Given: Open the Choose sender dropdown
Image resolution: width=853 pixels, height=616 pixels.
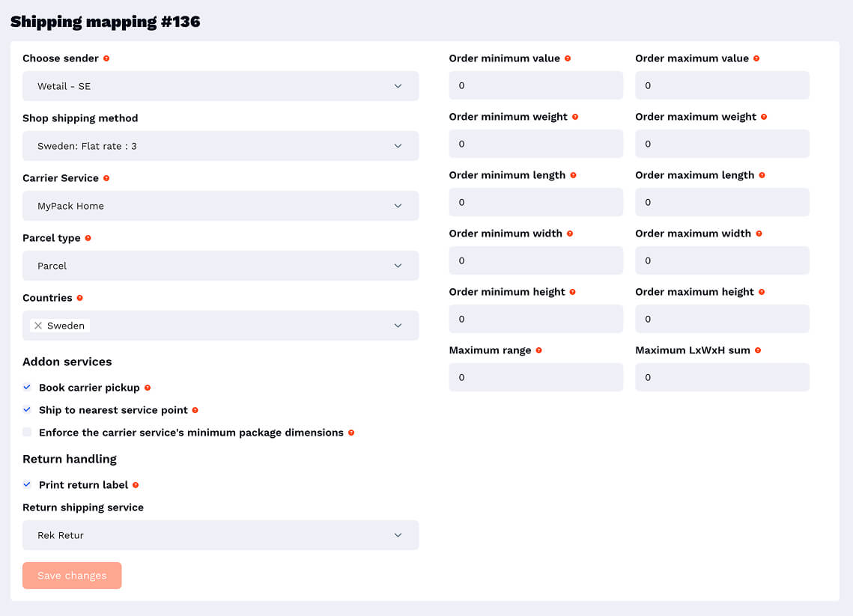Looking at the screenshot, I should pos(220,86).
